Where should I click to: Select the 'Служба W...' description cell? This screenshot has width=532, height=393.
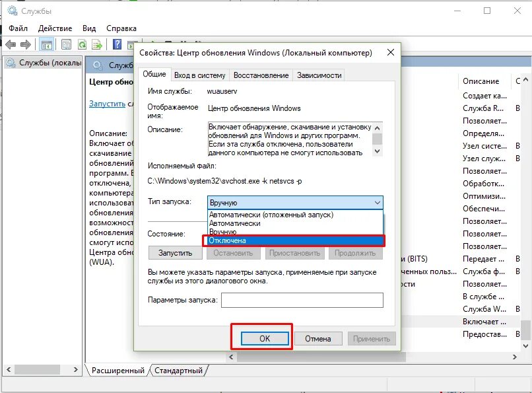pyautogui.click(x=485, y=309)
